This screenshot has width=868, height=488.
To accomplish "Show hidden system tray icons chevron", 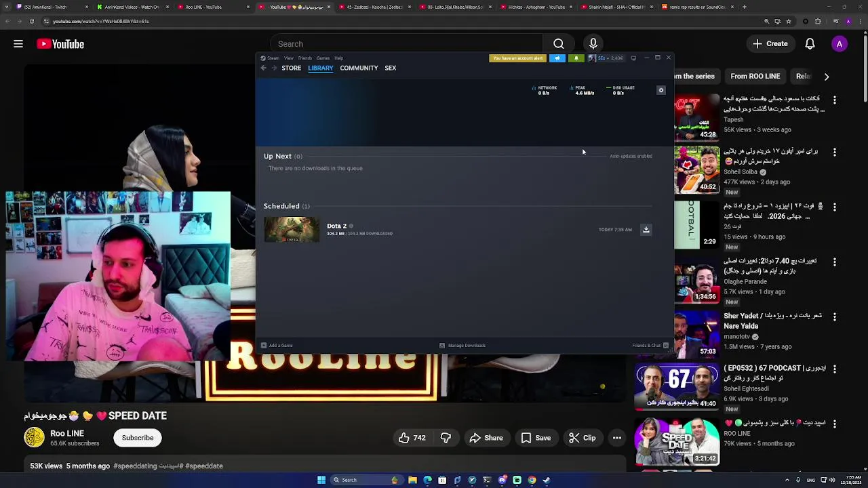I will pos(789,480).
